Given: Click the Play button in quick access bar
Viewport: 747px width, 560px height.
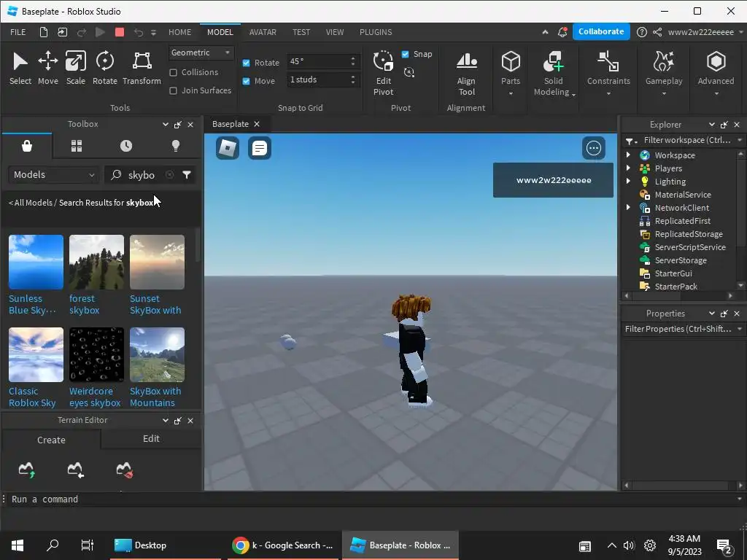Looking at the screenshot, I should pyautogui.click(x=100, y=32).
